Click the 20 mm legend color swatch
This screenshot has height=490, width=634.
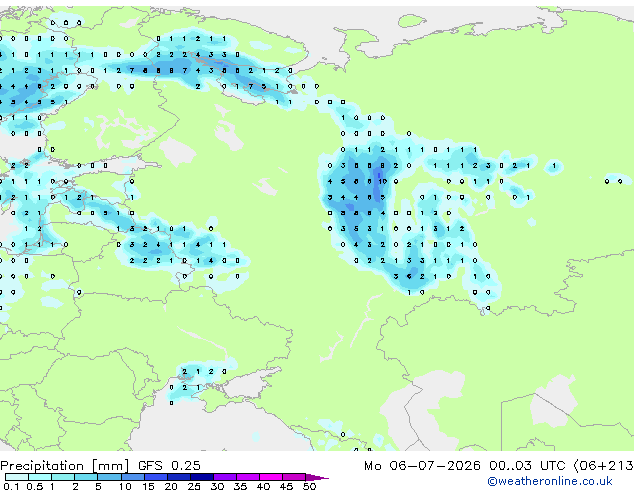(179, 477)
